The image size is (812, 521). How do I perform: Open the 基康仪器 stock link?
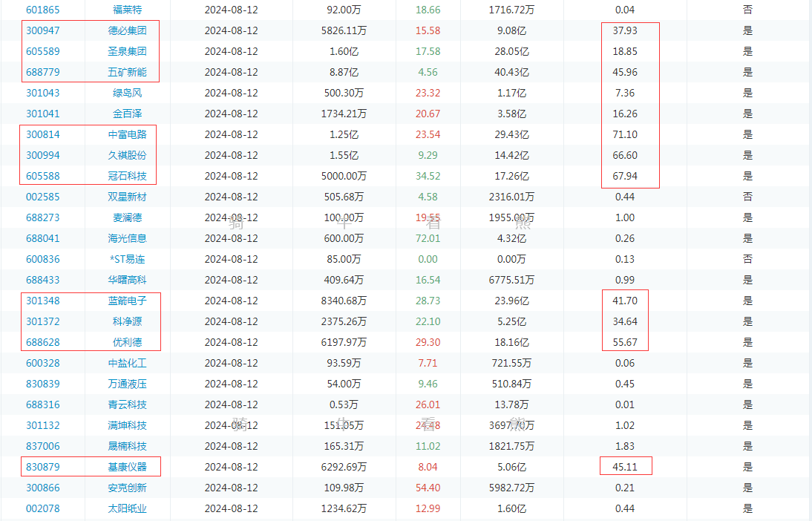[128, 467]
